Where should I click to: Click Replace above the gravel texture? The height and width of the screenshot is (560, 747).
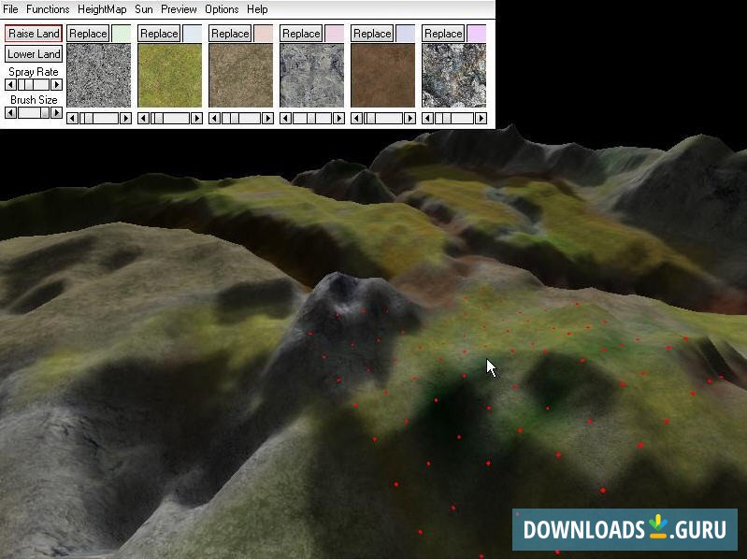(x=88, y=34)
